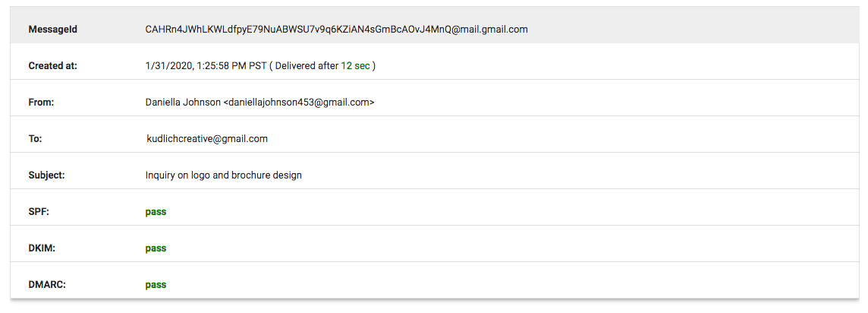
Task: Click recipient kudlichcreative@gmail.com
Action: 207,139
